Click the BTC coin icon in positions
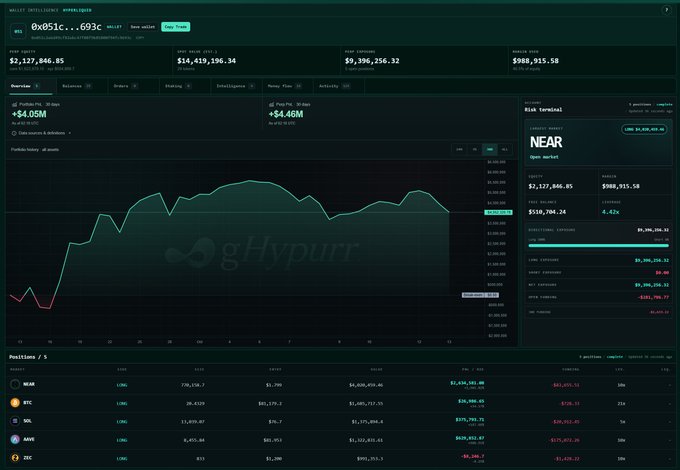This screenshot has width=680, height=470. (15, 403)
